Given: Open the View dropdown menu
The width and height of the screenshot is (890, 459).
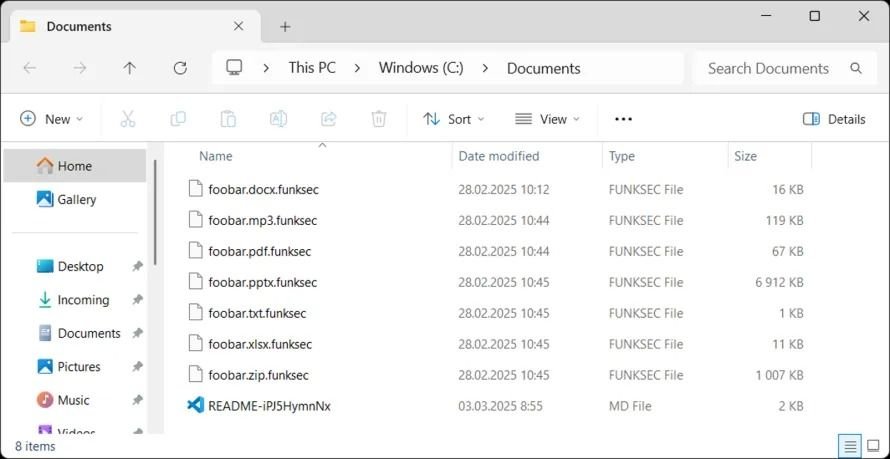Looking at the screenshot, I should click(x=547, y=119).
